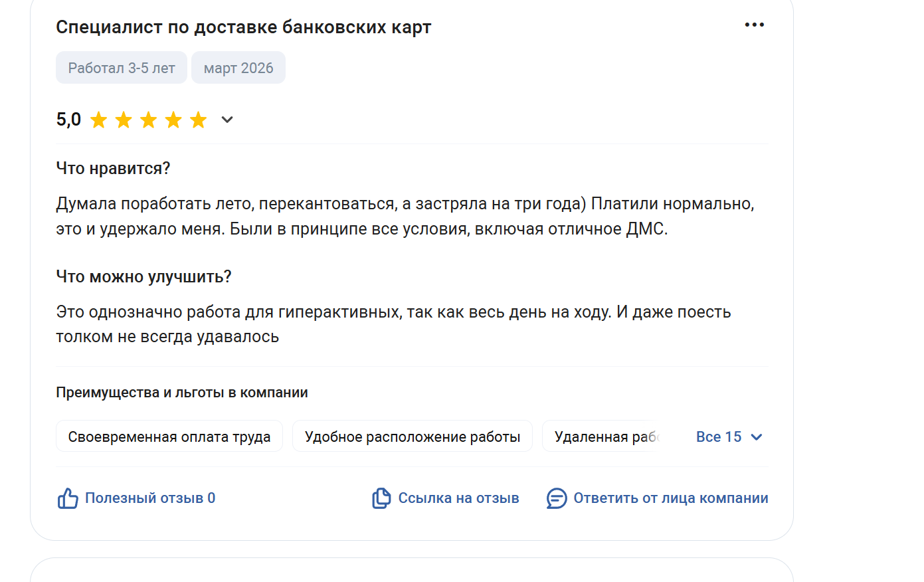
Task: Click the copy review link icon
Action: tap(381, 498)
